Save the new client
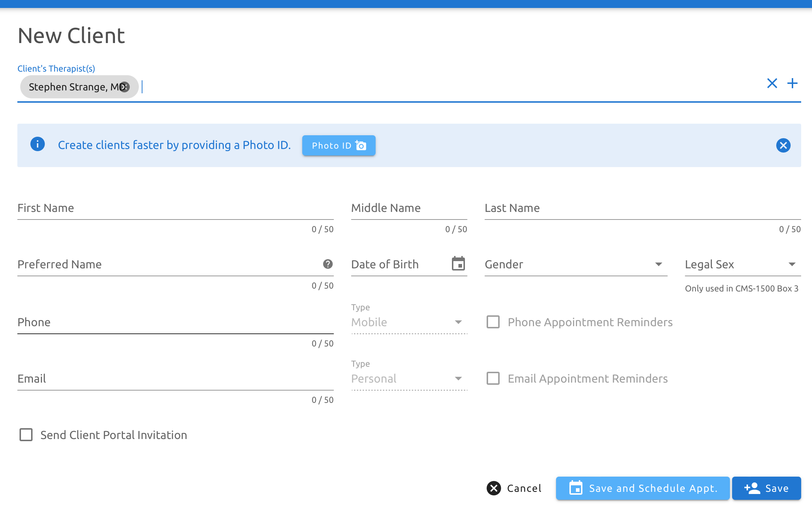Image resolution: width=812 pixels, height=507 pixels. click(x=766, y=488)
